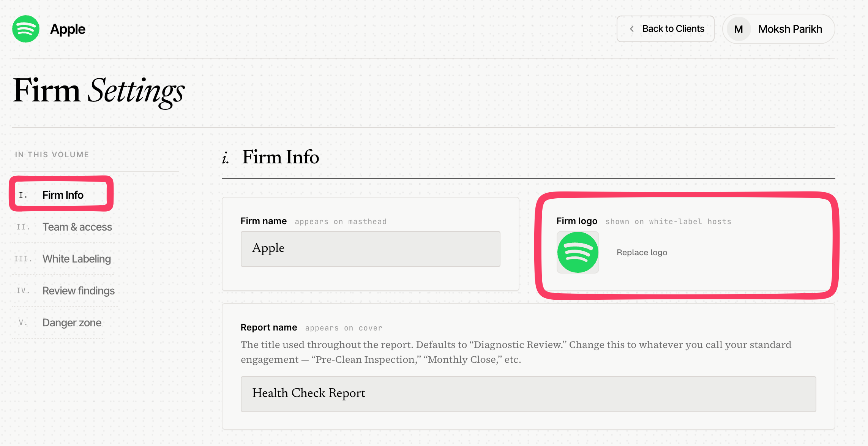Click the Apple firm title in header
This screenshot has width=868, height=446.
point(68,29)
